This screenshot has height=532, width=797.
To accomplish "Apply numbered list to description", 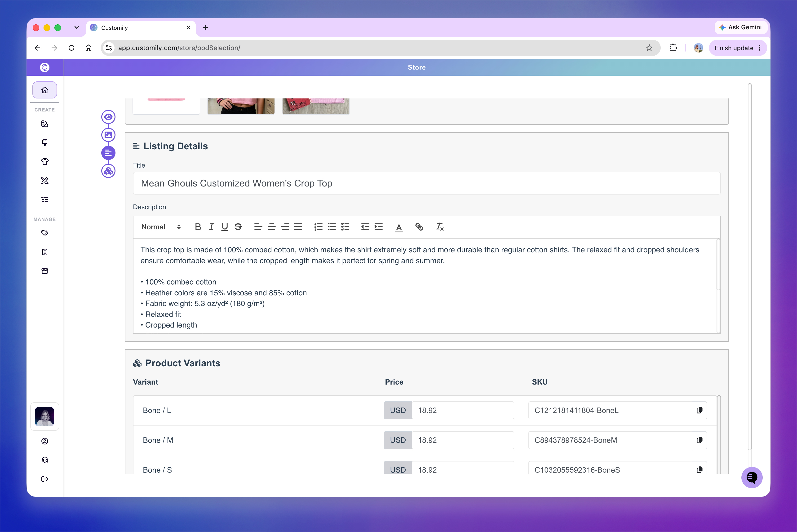I will [318, 227].
